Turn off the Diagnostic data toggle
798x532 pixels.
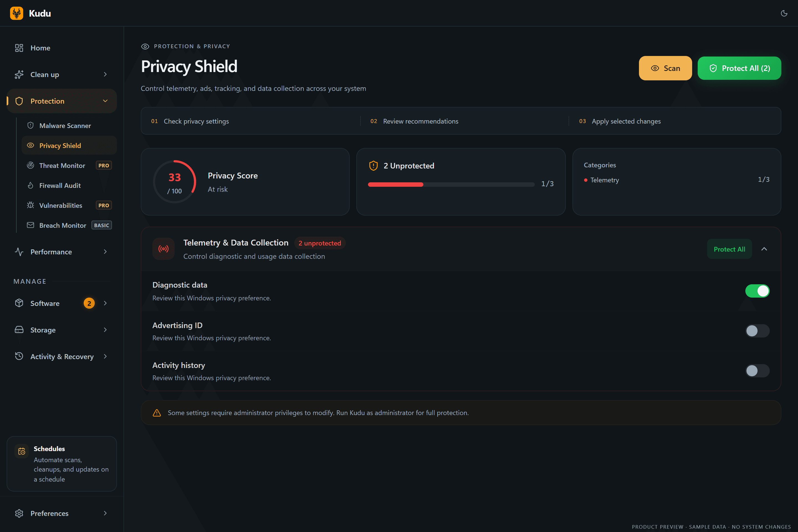pyautogui.click(x=757, y=291)
